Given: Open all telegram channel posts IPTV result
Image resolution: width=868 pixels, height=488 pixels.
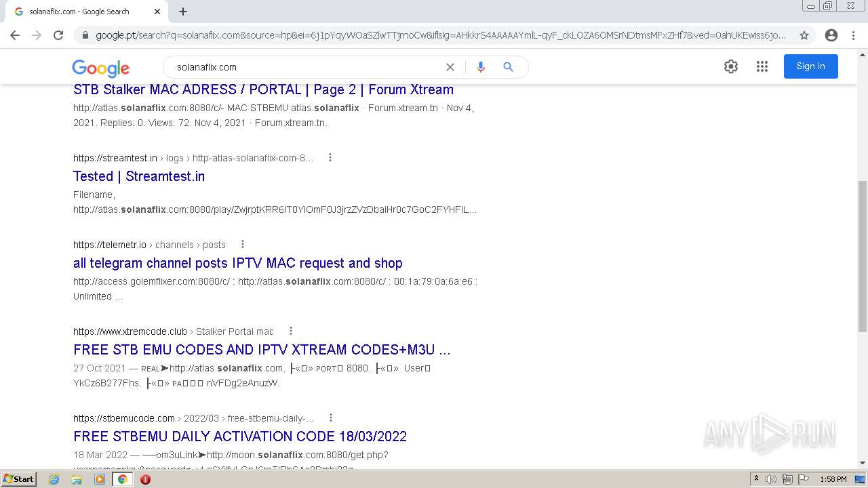Looking at the screenshot, I should (238, 263).
